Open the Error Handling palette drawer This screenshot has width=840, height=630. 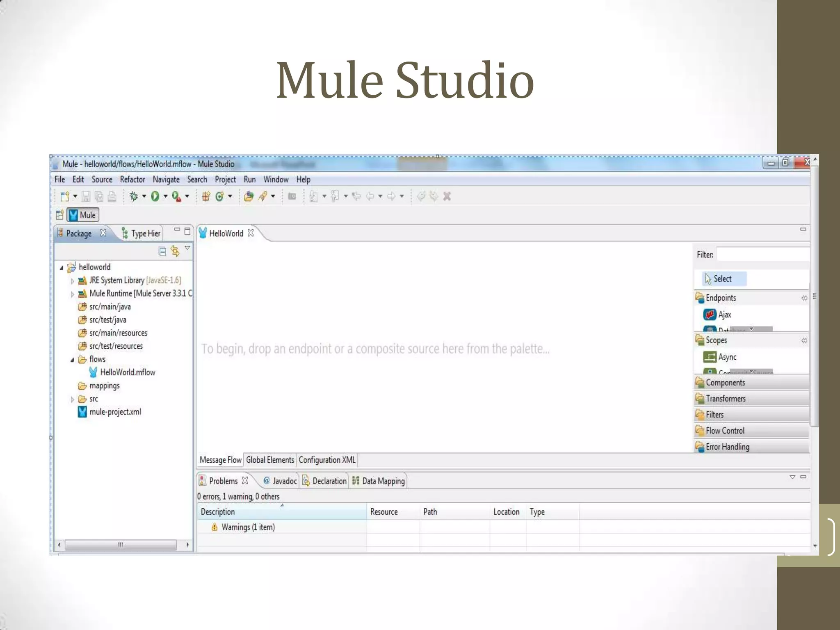click(751, 446)
